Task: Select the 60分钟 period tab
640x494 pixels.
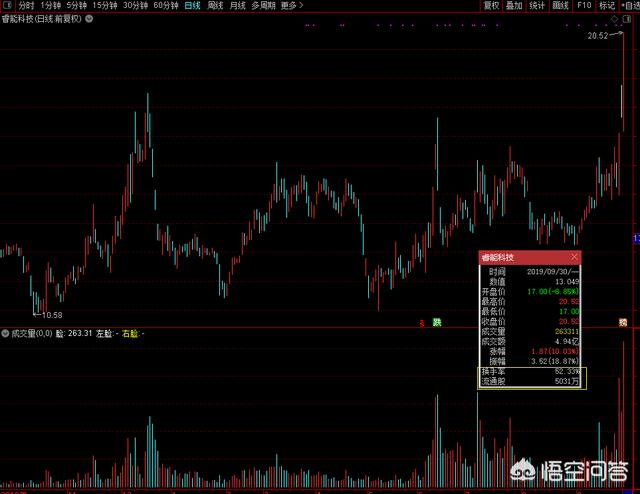Action: click(x=166, y=5)
